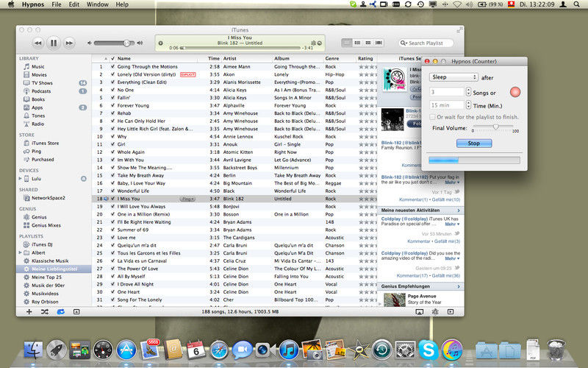
Task: Open Tones in sidebar
Action: (x=38, y=116)
